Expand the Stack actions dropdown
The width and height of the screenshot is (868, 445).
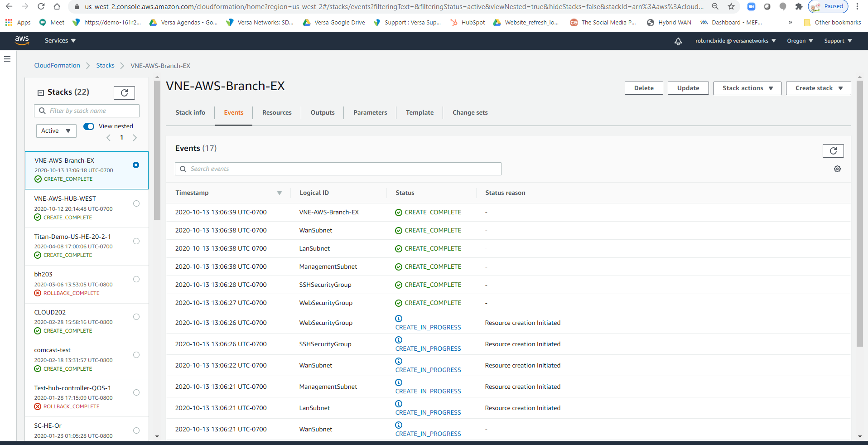(x=747, y=88)
